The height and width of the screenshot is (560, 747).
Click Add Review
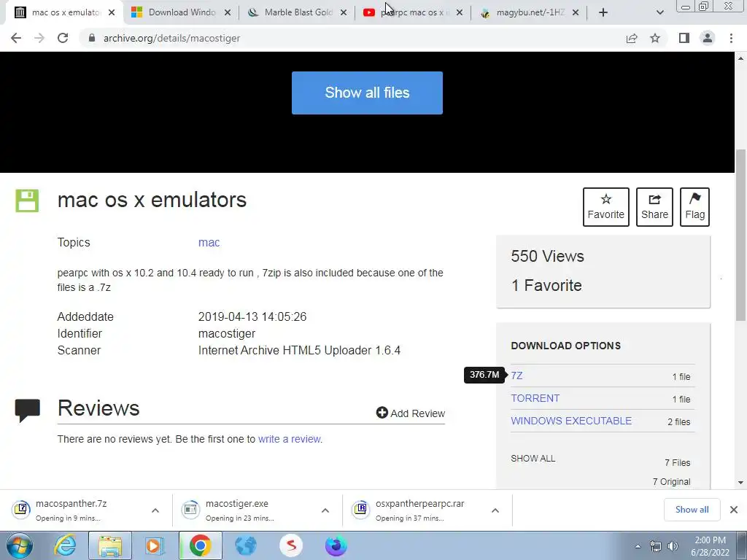click(x=410, y=413)
